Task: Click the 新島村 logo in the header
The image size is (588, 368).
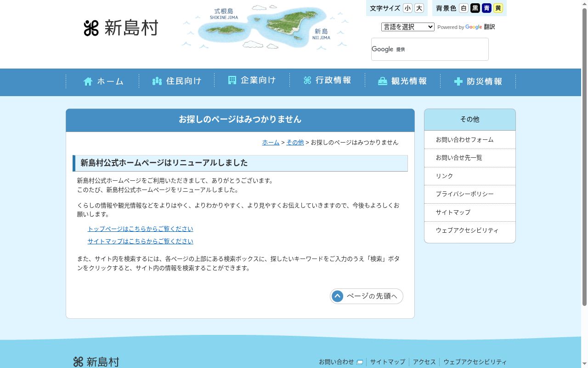Action: point(121,28)
